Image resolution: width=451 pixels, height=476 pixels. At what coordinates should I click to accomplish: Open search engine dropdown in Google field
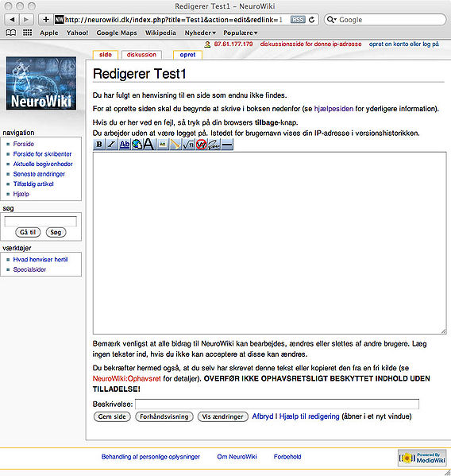point(332,20)
